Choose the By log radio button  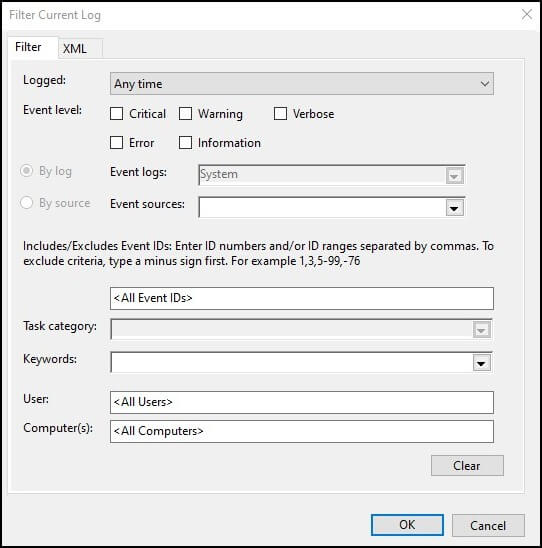[x=27, y=171]
